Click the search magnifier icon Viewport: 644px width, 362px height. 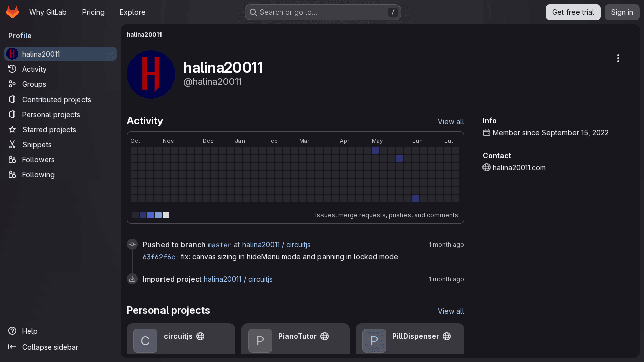[x=253, y=12]
